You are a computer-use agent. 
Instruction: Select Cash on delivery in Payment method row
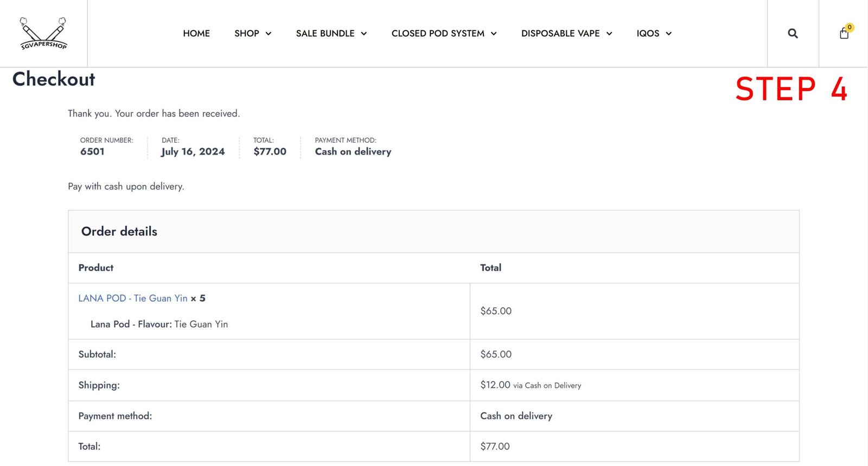[x=516, y=416]
